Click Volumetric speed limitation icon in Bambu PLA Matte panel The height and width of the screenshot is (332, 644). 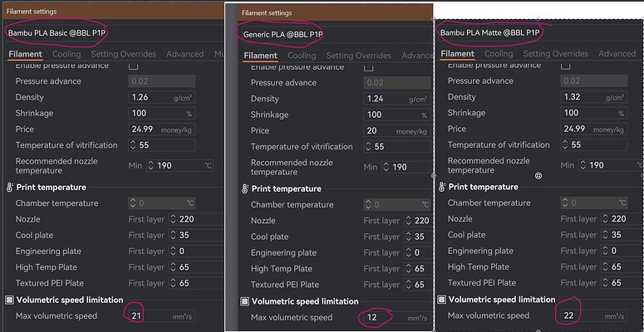pyautogui.click(x=442, y=300)
